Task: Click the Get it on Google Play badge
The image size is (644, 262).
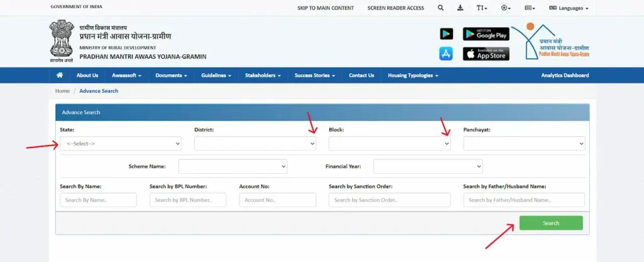Action: (486, 34)
